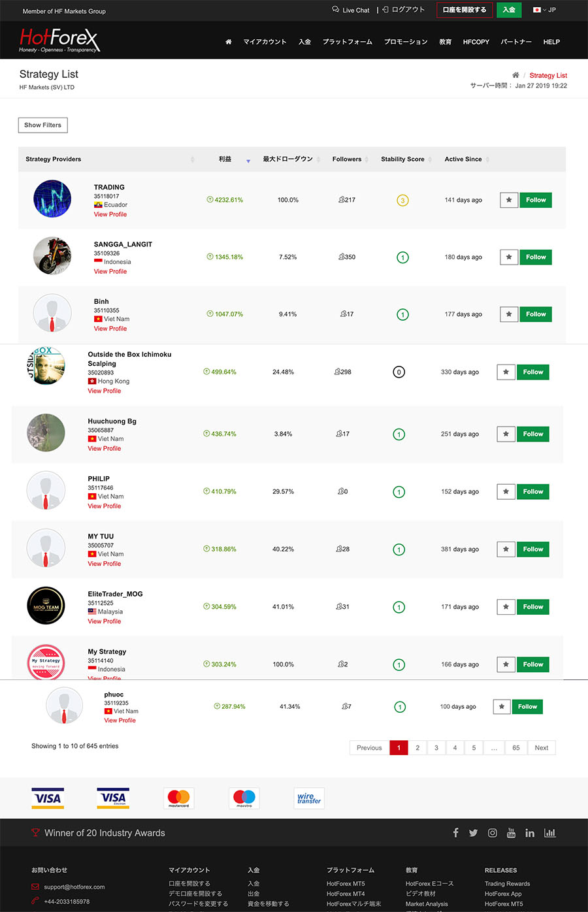588x912 pixels.
Task: Toggle favorite star for TRADING strategy
Action: point(509,200)
